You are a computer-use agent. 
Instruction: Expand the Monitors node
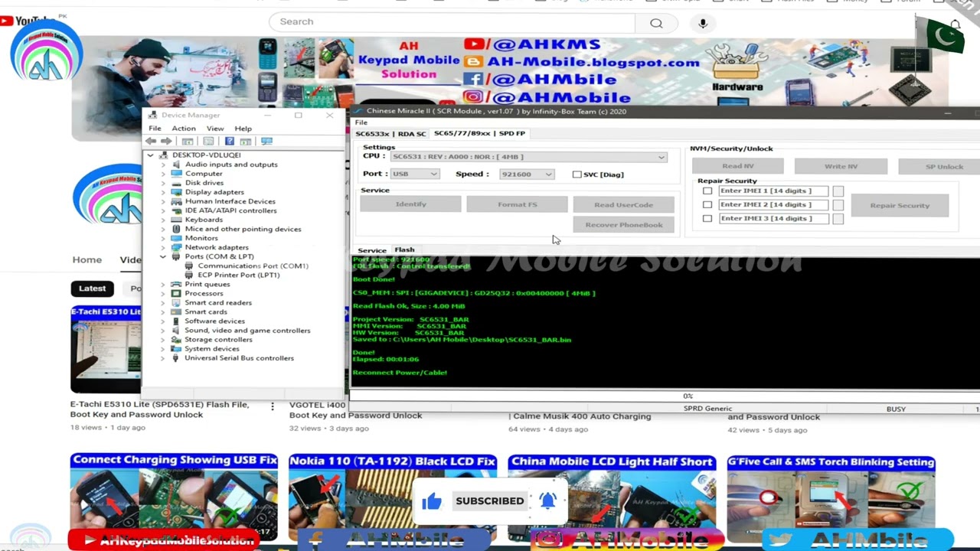[163, 238]
